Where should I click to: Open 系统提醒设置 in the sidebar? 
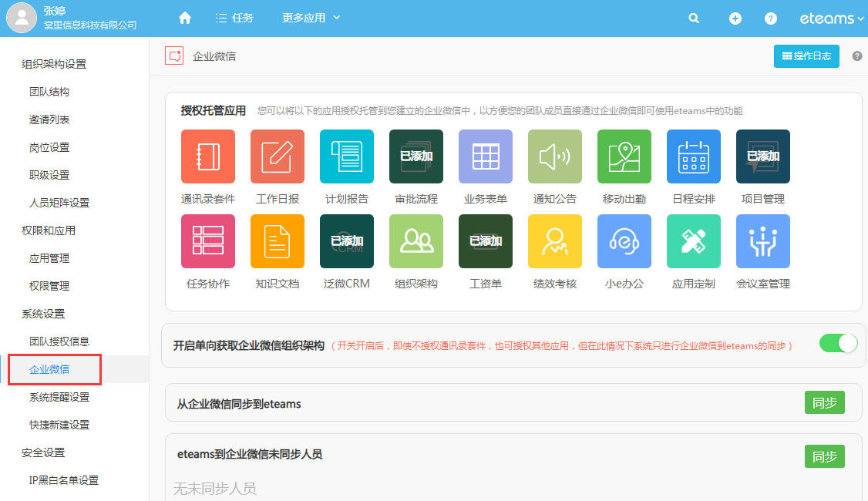click(x=59, y=397)
